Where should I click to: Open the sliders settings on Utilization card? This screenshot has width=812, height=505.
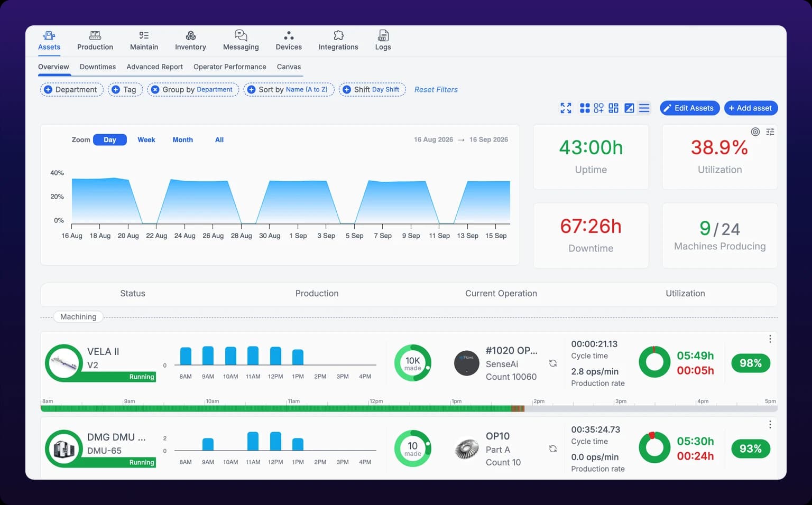pos(770,132)
